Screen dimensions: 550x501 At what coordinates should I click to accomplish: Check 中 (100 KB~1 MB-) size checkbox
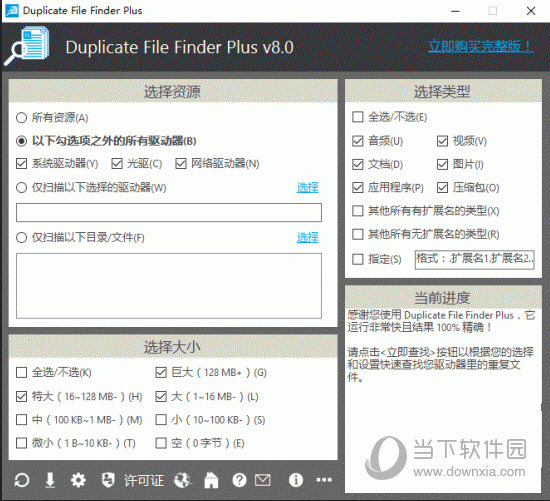point(21,420)
